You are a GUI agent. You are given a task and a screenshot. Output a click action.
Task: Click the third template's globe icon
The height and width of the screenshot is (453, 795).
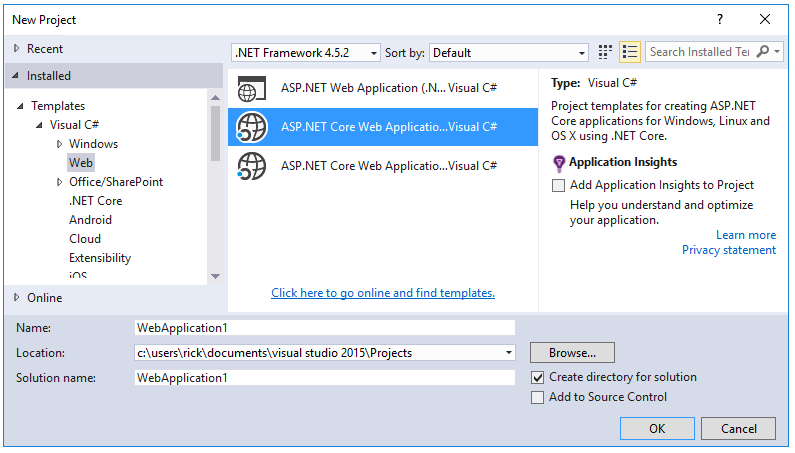pyautogui.click(x=251, y=166)
